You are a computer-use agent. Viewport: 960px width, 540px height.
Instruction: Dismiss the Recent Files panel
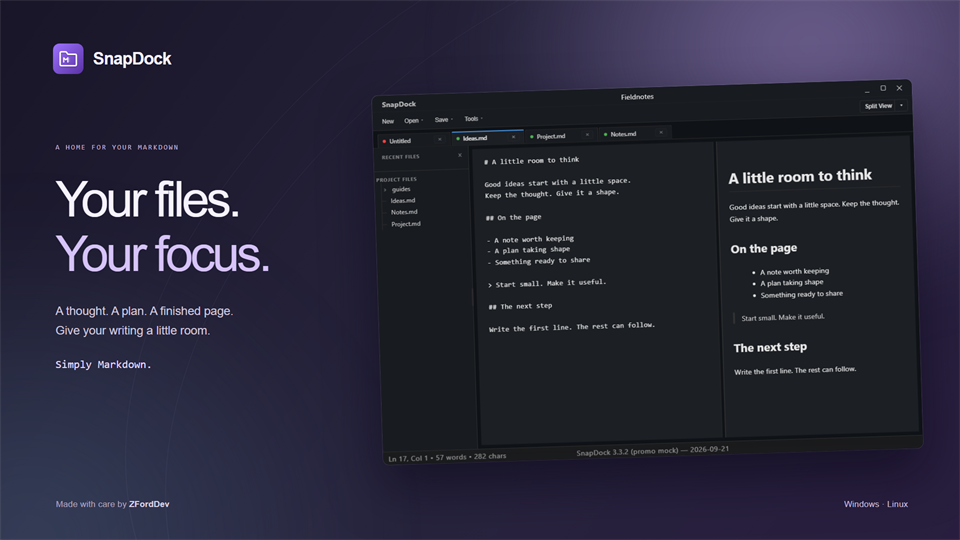coord(460,156)
